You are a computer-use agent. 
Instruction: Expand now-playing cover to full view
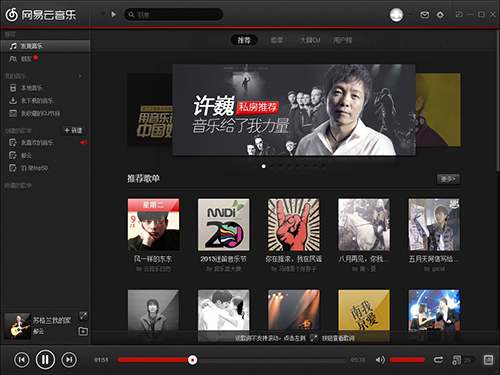tap(83, 315)
